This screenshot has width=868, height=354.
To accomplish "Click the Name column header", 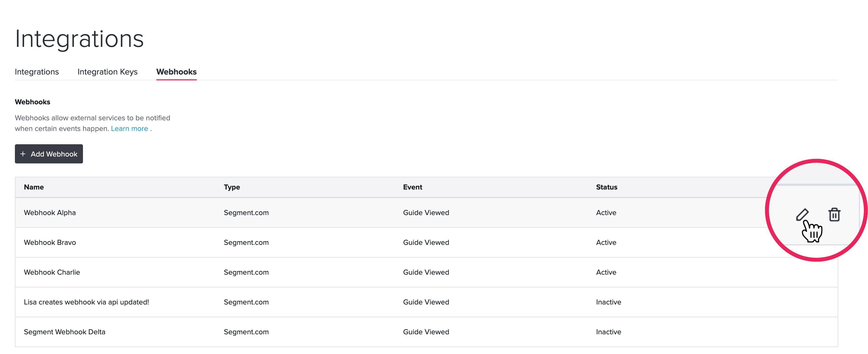I will pos(34,187).
